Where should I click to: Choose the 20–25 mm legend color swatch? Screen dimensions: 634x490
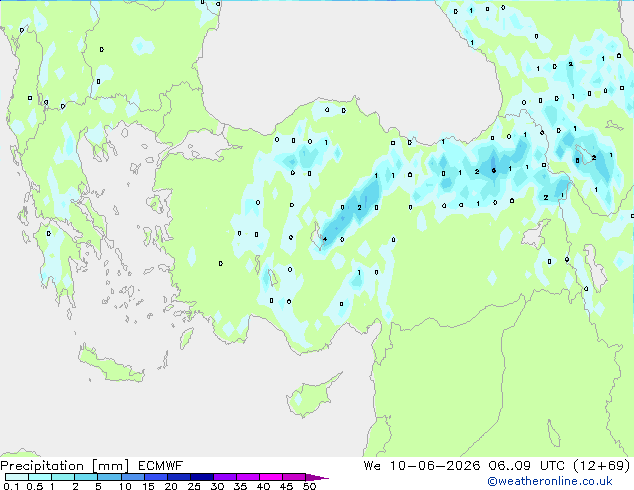tap(178, 477)
